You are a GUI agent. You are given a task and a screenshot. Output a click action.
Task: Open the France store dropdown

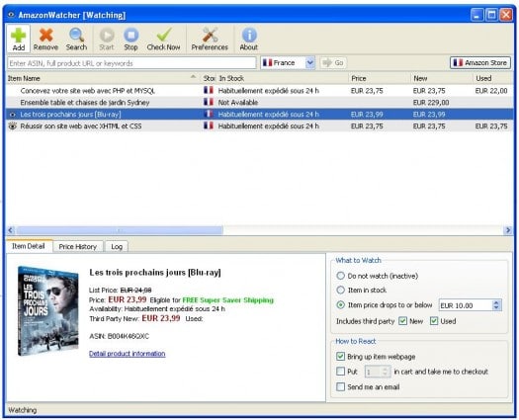[288, 63]
